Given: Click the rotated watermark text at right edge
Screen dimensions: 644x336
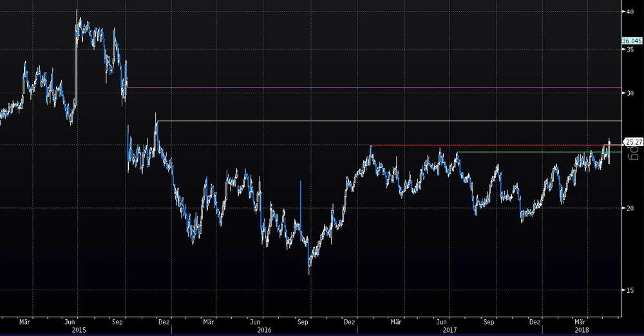Looking at the screenshot, I should (632, 152).
